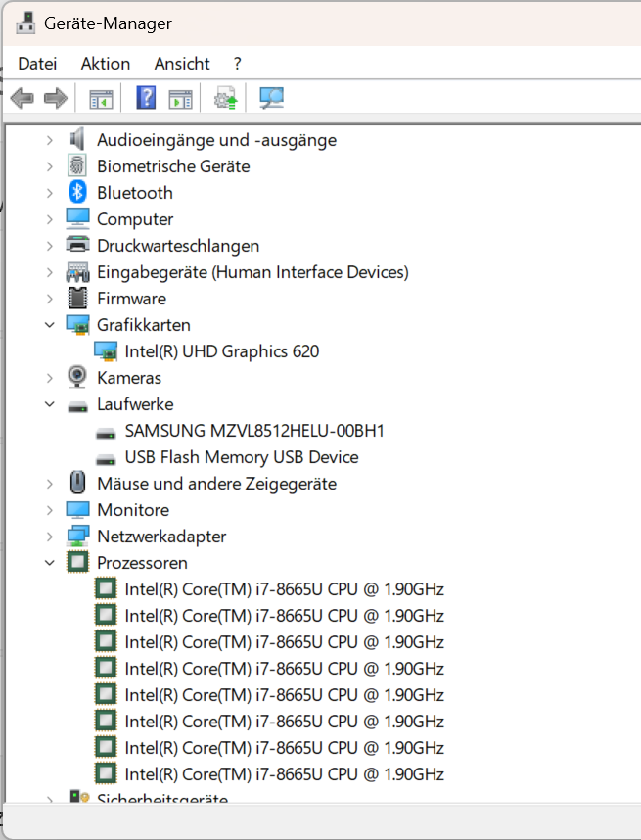Click the printer icon for Druckwarteschlangen
The width and height of the screenshot is (641, 840).
coord(77,245)
